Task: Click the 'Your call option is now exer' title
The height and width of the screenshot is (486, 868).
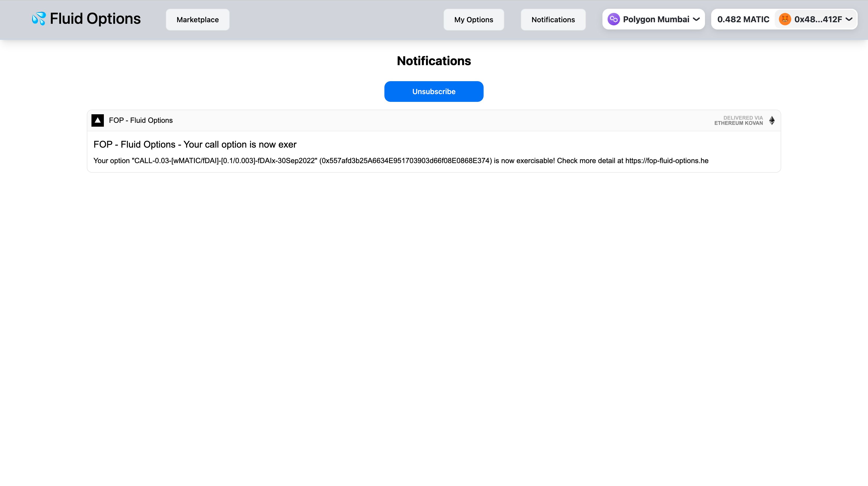Action: [195, 144]
